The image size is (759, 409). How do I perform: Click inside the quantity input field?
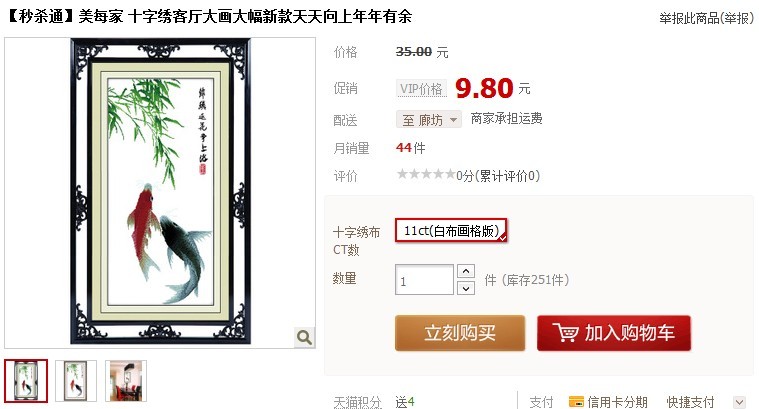click(x=424, y=280)
